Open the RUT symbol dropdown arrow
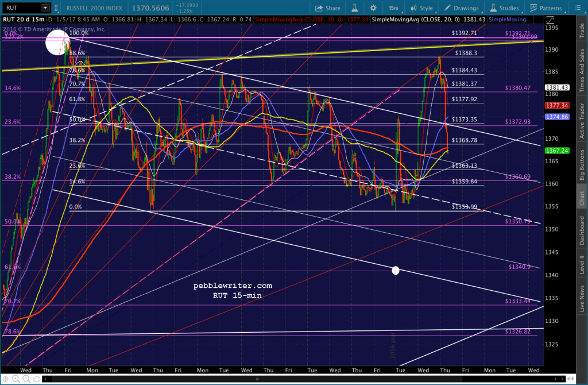The image size is (588, 385). [45, 8]
